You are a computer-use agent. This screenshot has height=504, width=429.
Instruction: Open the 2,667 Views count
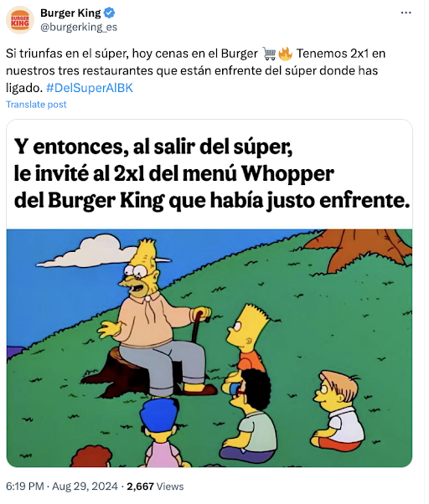(x=155, y=486)
